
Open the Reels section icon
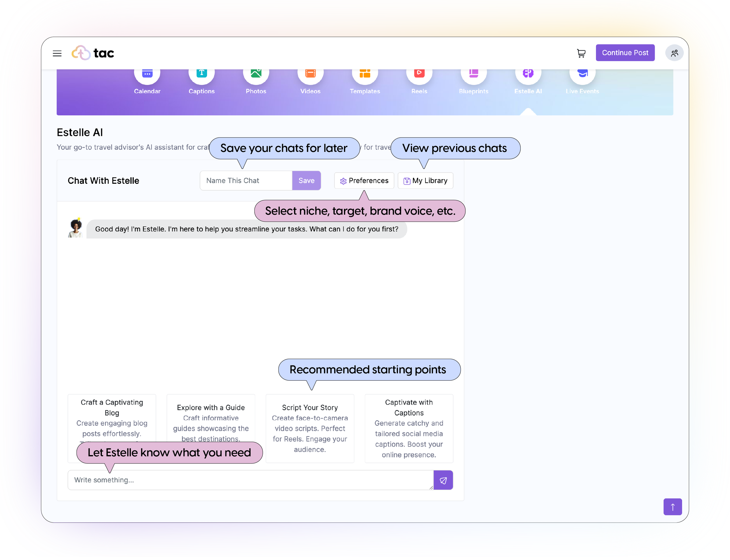[x=419, y=75]
